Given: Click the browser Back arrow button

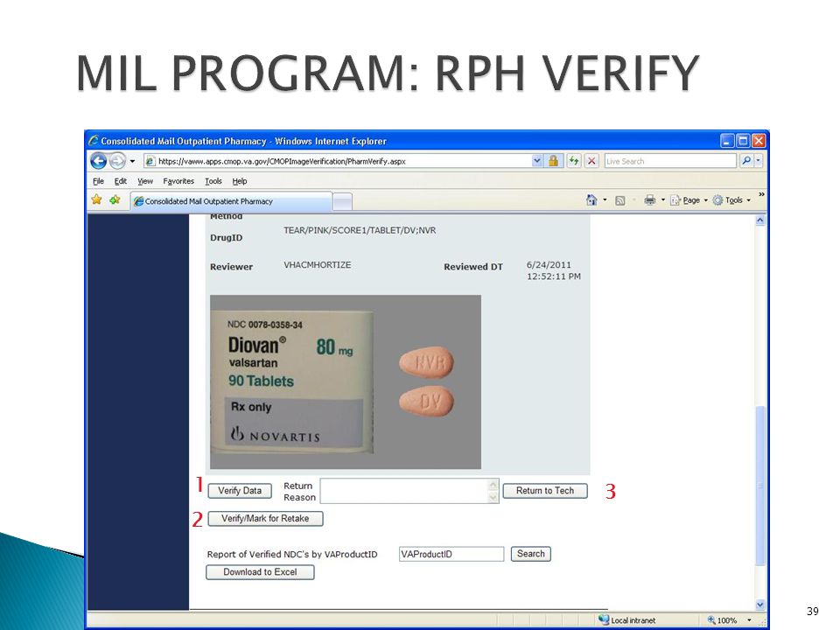Looking at the screenshot, I should [99, 161].
